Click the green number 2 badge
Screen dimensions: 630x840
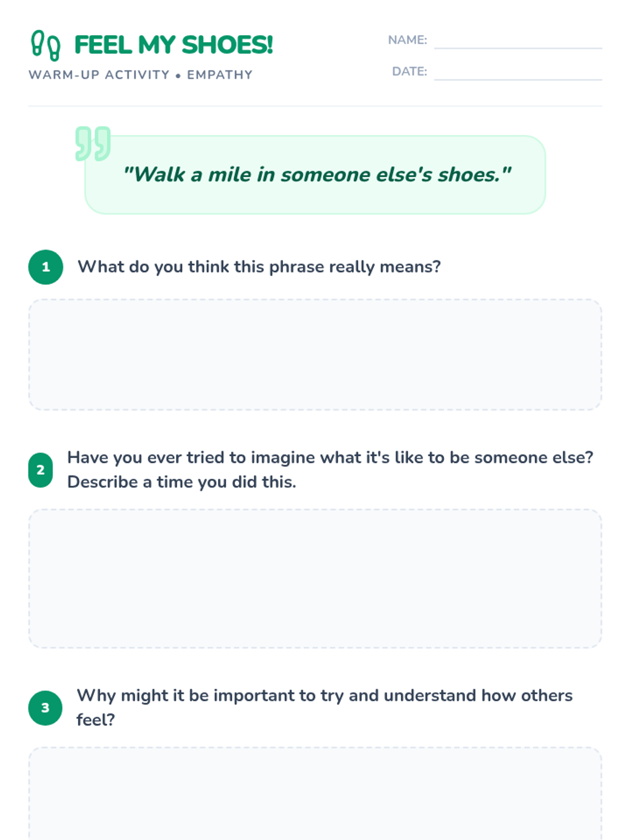point(40,470)
